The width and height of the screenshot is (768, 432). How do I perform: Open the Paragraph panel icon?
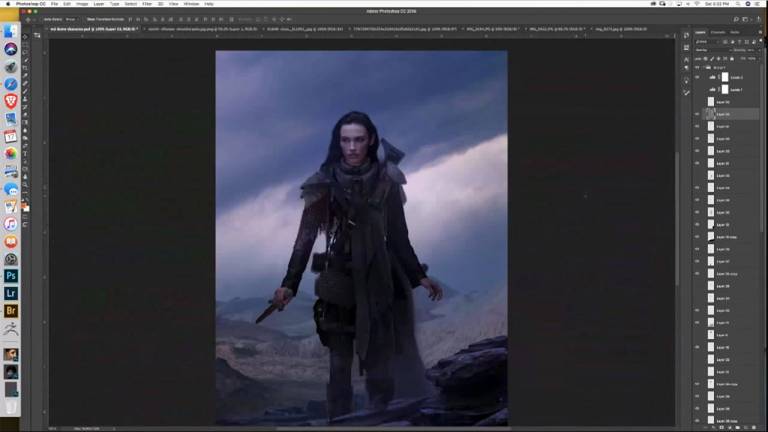[x=686, y=68]
